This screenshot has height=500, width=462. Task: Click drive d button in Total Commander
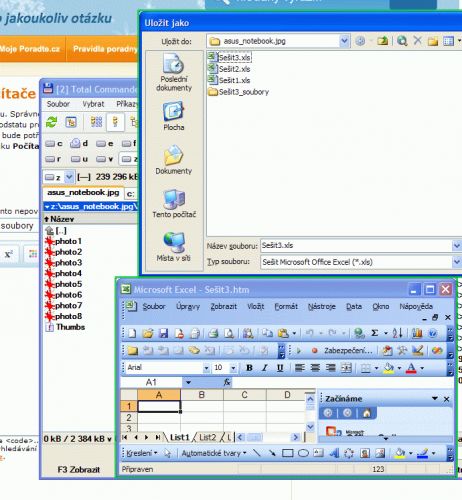79,143
